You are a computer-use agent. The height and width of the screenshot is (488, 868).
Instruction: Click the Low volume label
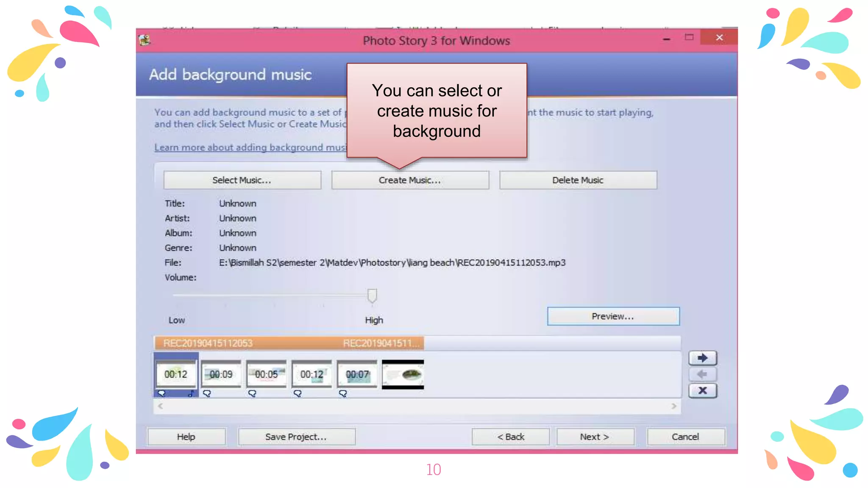(x=177, y=320)
